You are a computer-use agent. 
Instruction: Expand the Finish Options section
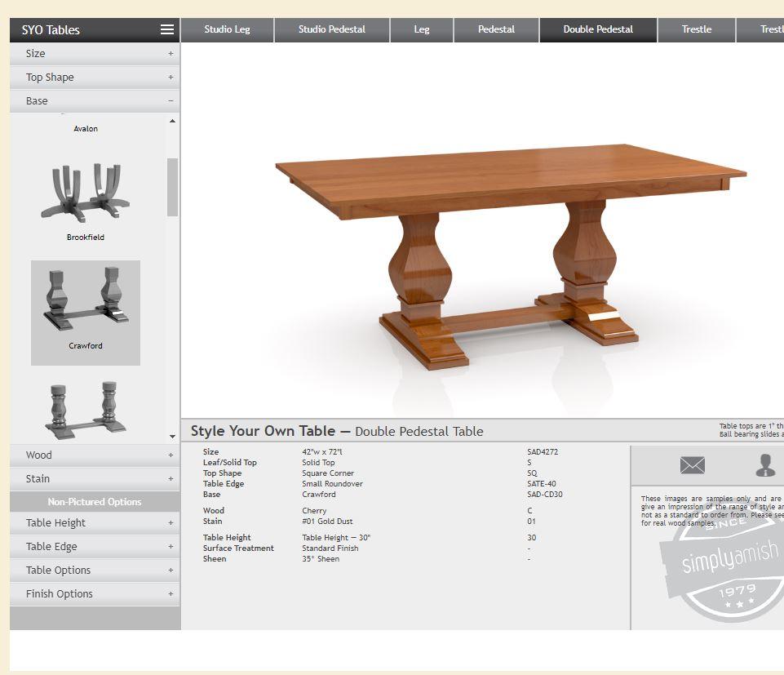94,593
